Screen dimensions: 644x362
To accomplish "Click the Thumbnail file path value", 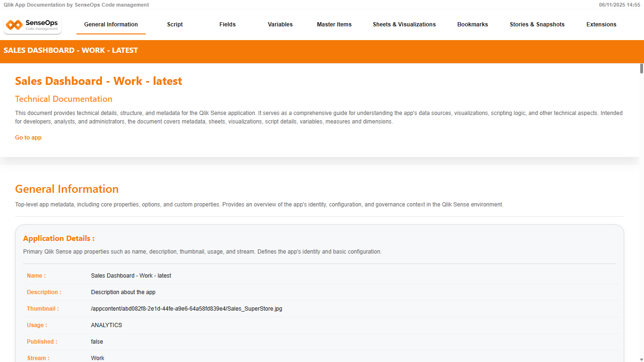I will pos(186,309).
